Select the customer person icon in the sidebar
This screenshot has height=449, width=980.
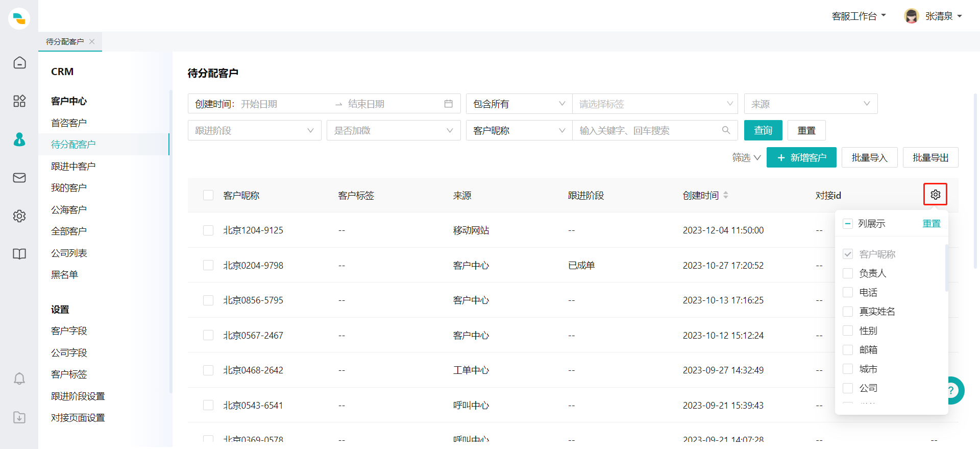click(x=19, y=139)
